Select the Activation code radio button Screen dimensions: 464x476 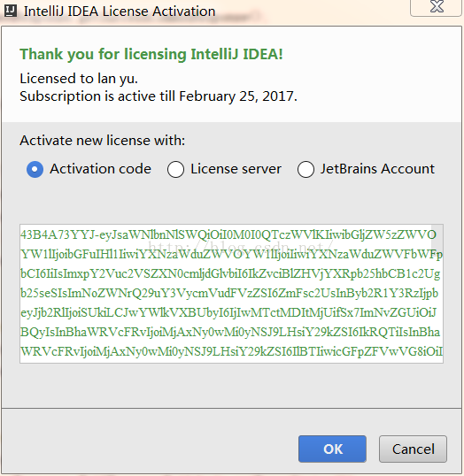(35, 169)
